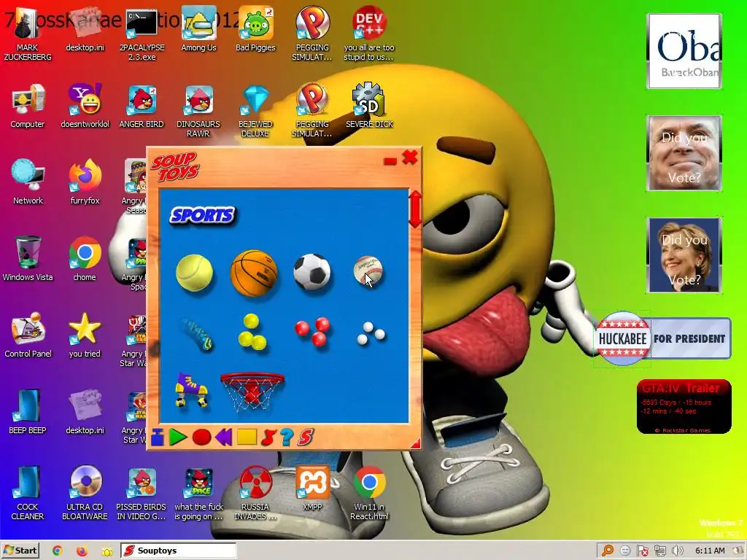Pick the soccer ball toy
The image size is (747, 560).
[312, 272]
